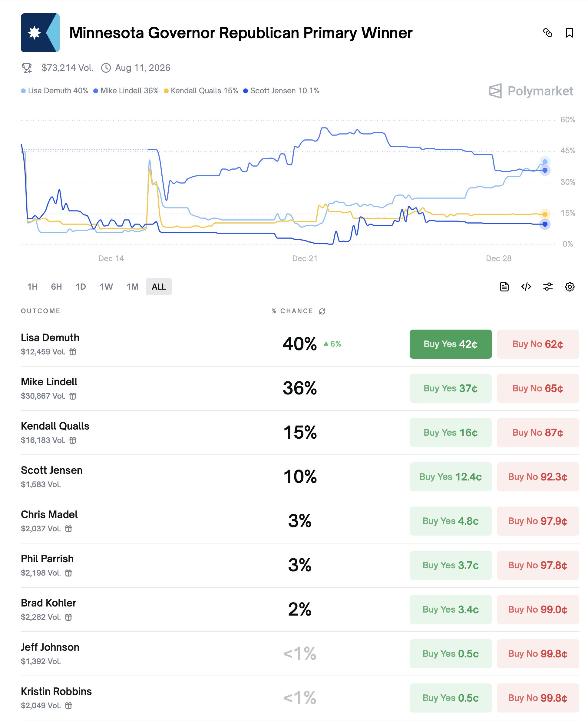Click the Mike Lindell legend color dot
Screen dimensions: 588x721
tap(96, 91)
